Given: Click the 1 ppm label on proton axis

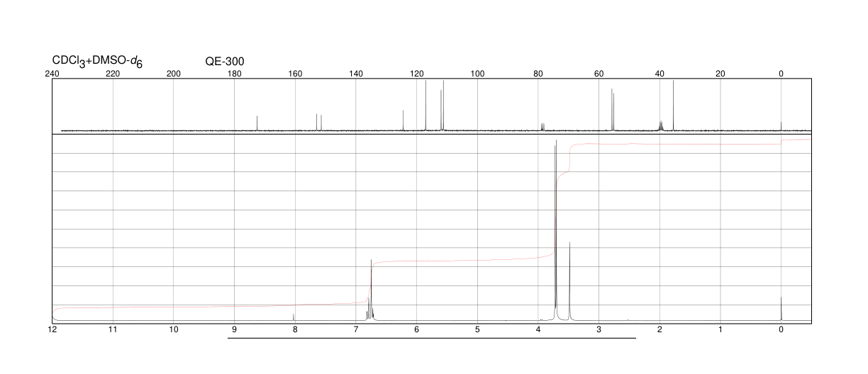Looking at the screenshot, I should click(x=720, y=329).
